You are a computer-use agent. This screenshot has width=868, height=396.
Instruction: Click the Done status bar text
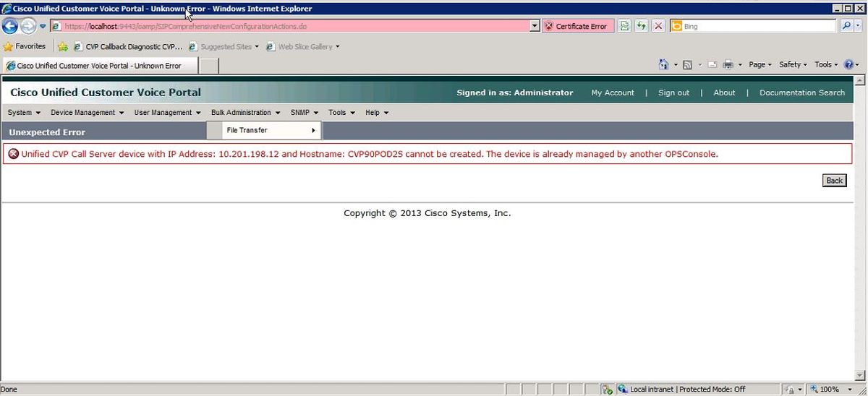[x=9, y=389]
